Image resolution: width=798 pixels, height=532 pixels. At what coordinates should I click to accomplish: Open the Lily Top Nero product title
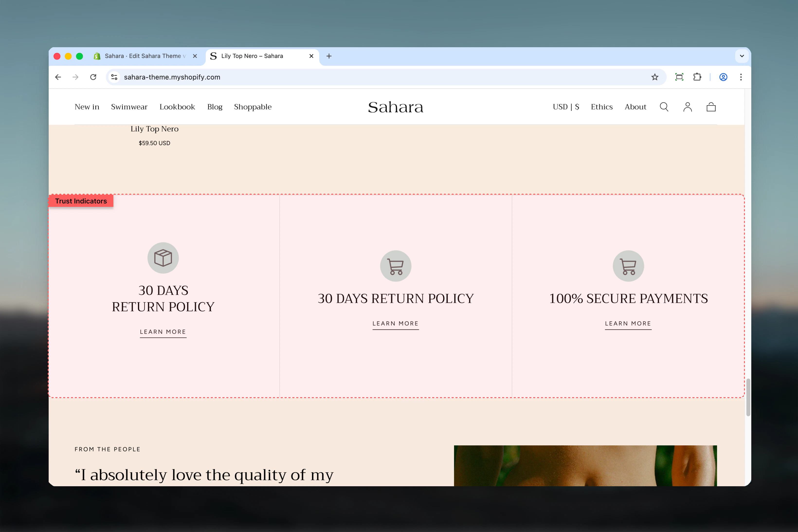(154, 129)
